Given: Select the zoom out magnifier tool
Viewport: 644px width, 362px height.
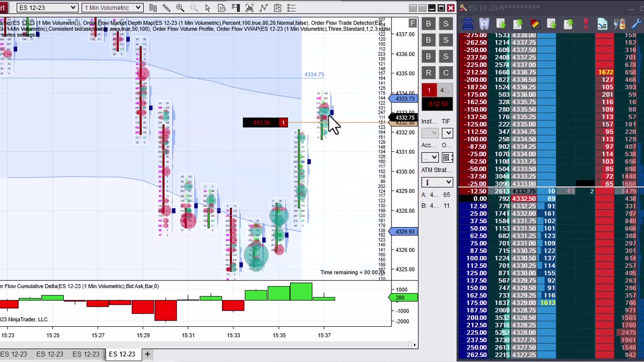Looking at the screenshot, I should click(x=194, y=8).
